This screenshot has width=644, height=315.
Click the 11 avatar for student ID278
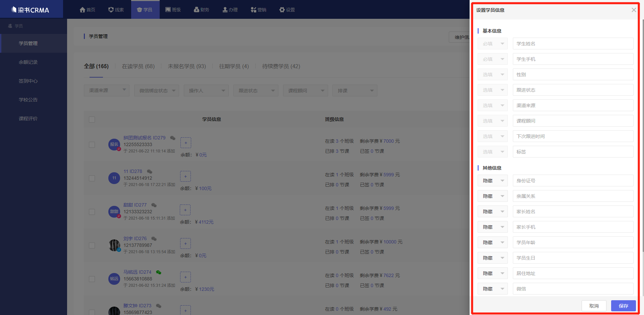tap(114, 178)
